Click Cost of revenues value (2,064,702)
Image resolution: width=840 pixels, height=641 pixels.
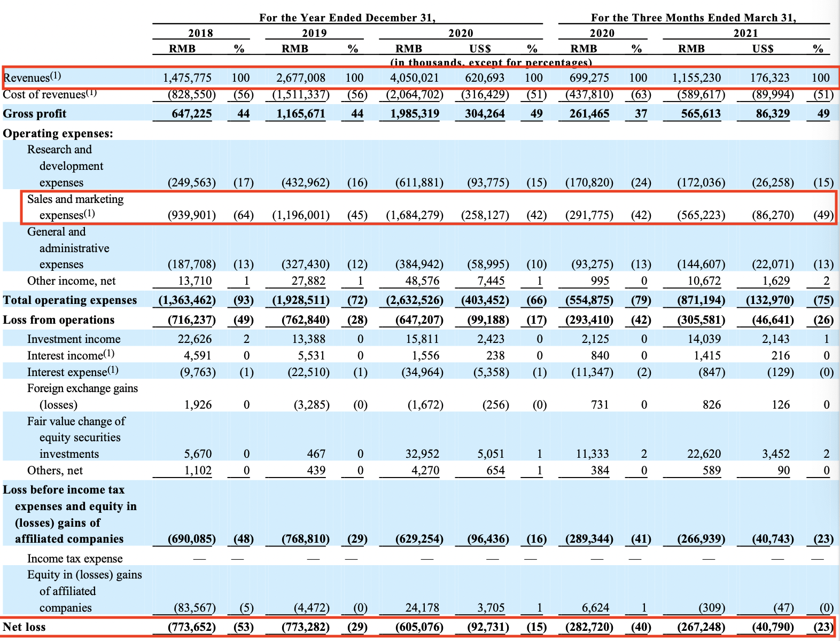[415, 95]
